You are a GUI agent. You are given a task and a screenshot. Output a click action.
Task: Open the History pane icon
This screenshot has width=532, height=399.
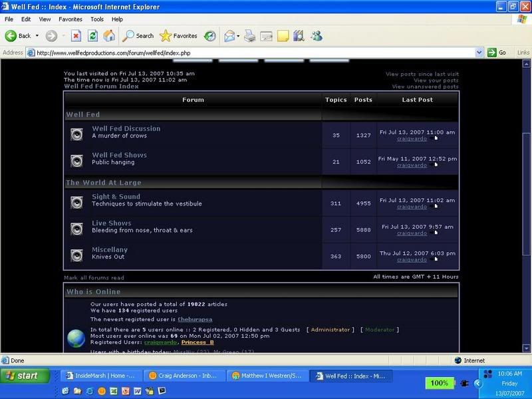[210, 36]
